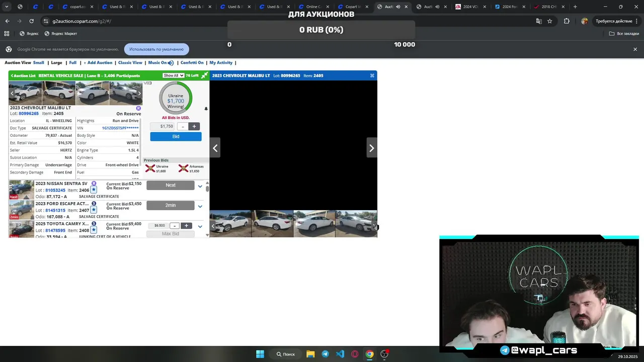644x362 pixels.
Task: Slide lot photo strip left in vehicle details
Action: coord(12,93)
